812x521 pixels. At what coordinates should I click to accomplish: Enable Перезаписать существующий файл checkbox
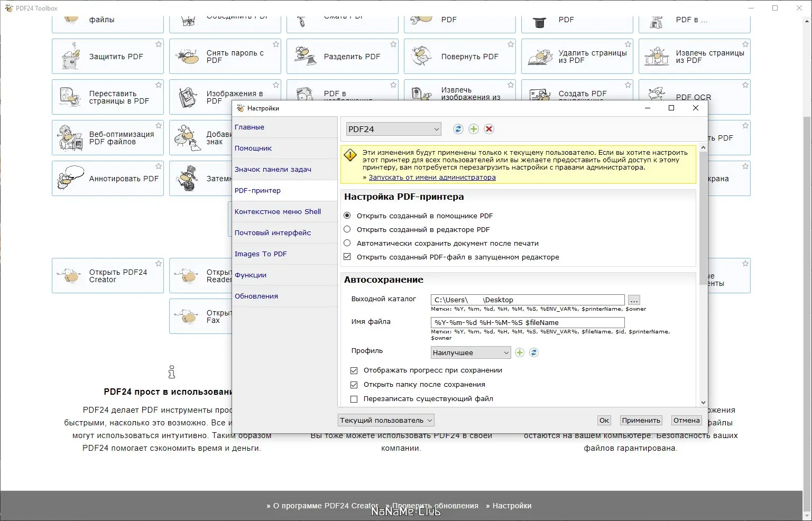click(x=354, y=399)
